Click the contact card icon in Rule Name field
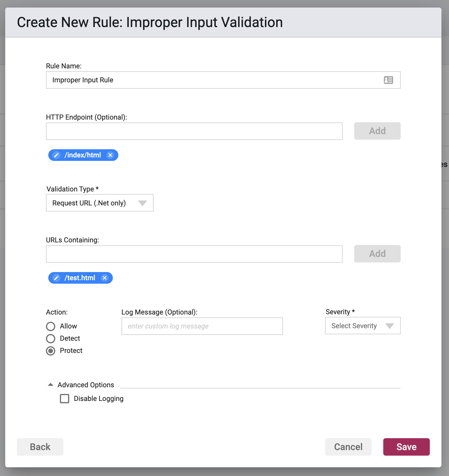449x476 pixels. (x=388, y=80)
